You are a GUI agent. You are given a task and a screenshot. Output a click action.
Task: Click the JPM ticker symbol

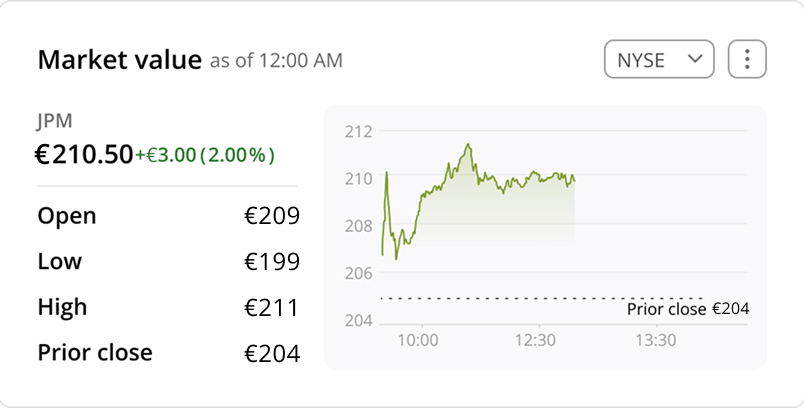pos(54,121)
